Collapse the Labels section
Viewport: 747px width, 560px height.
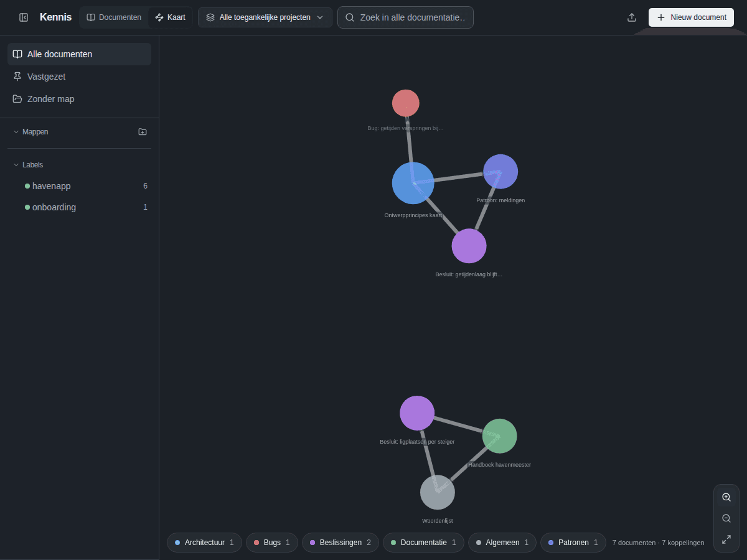(29, 165)
